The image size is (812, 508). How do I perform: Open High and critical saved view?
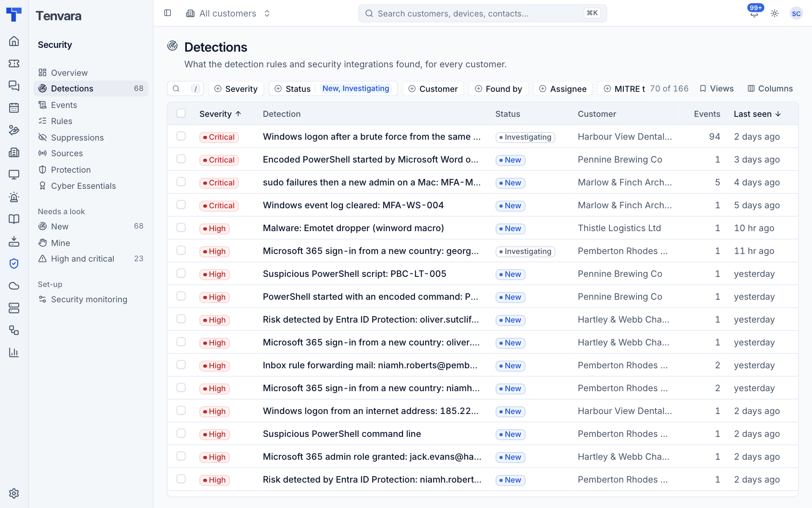91,259
